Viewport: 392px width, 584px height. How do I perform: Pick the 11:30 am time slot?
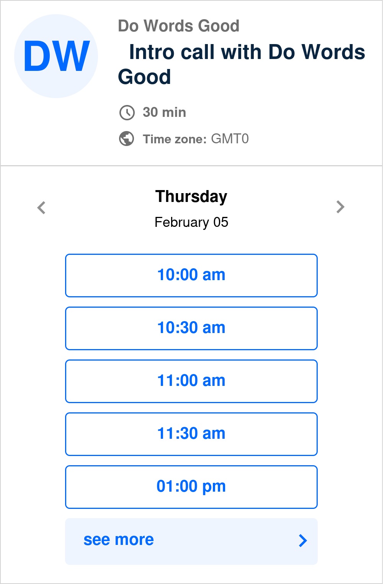tap(191, 434)
